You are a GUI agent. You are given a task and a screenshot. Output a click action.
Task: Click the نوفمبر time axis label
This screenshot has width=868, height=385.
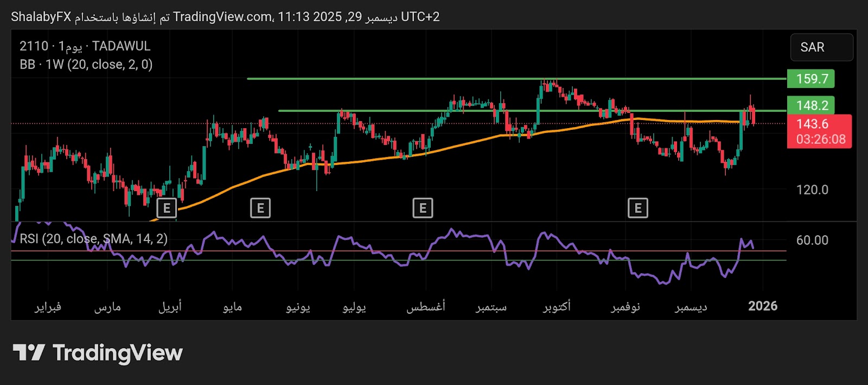[626, 307]
